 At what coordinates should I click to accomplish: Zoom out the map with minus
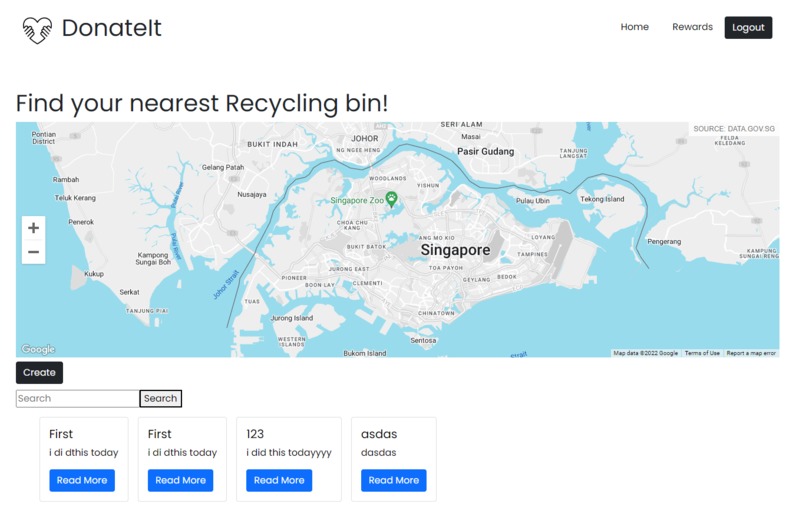point(33,252)
